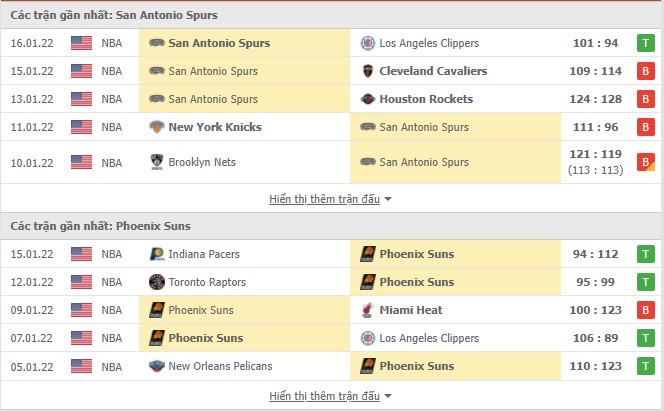The height and width of the screenshot is (411, 664).
Task: Open the bottom 'Hiển thị thêm trận đấu' link
Action: (x=324, y=396)
